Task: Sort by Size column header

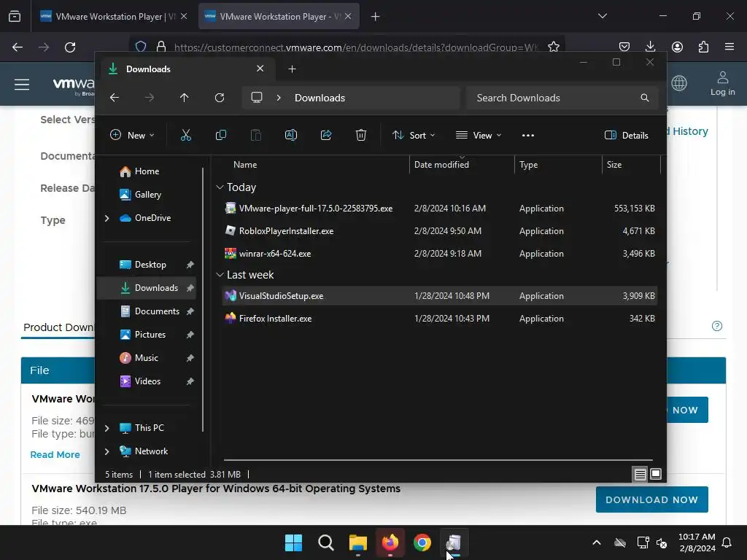Action: pyautogui.click(x=631, y=165)
